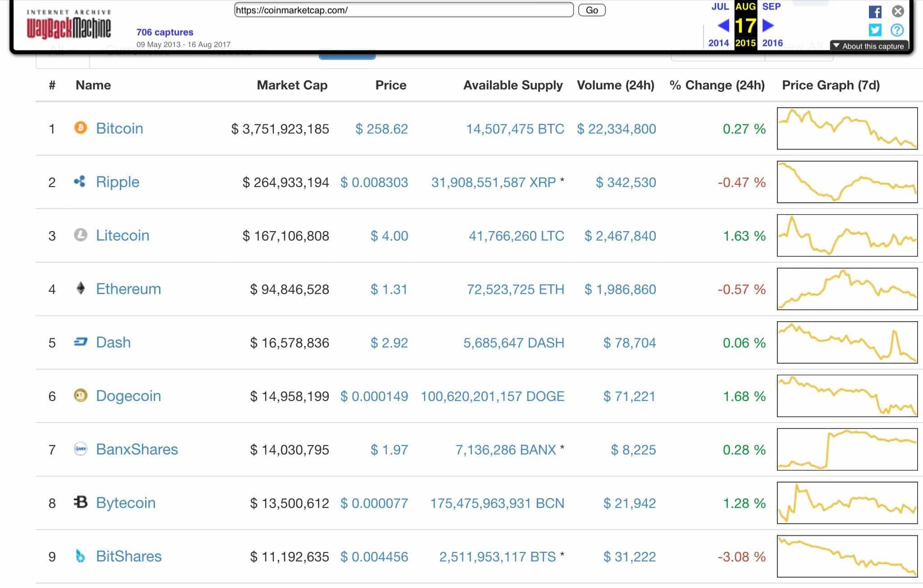Click BitShares volume $ 31,222

pos(630,557)
